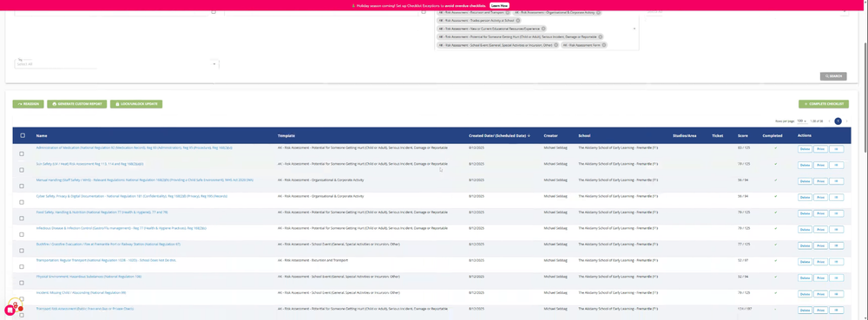Delete the Incident: Missing Child checklist
Screen dimensions: 868x320
[805, 294]
